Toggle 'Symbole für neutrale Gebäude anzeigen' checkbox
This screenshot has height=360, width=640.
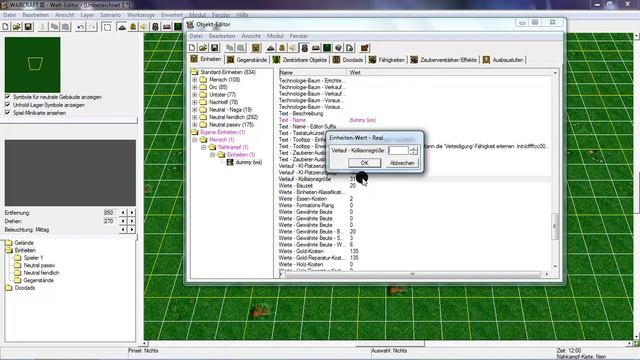(x=7, y=97)
